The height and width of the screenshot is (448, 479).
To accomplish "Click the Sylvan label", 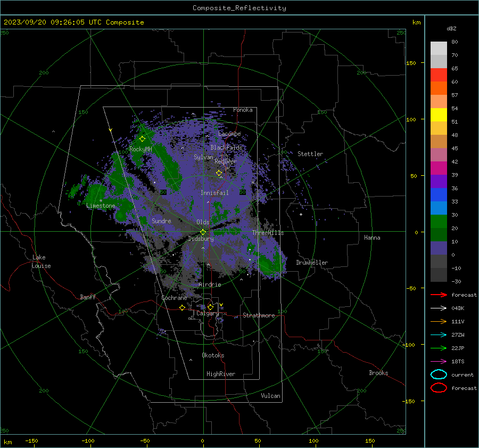I will tap(203, 157).
